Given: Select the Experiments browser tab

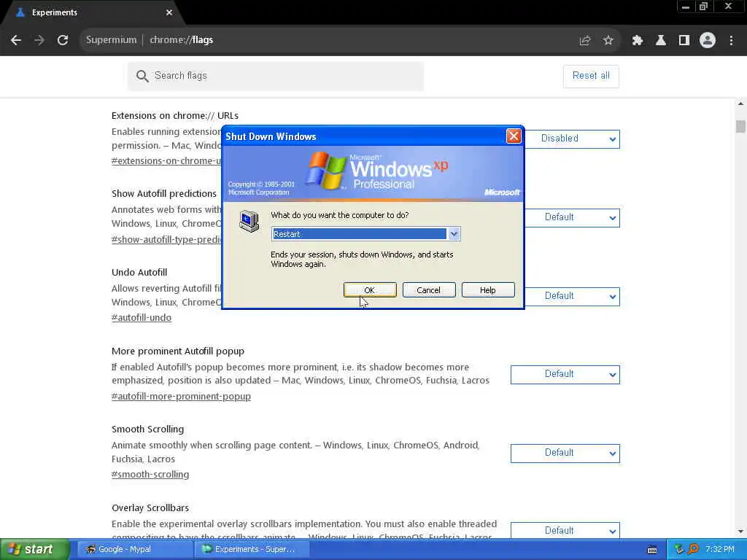Looking at the screenshot, I should (x=90, y=12).
